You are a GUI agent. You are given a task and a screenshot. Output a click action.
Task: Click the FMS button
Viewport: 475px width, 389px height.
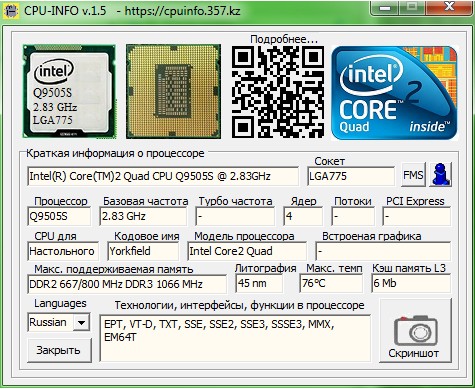click(413, 175)
